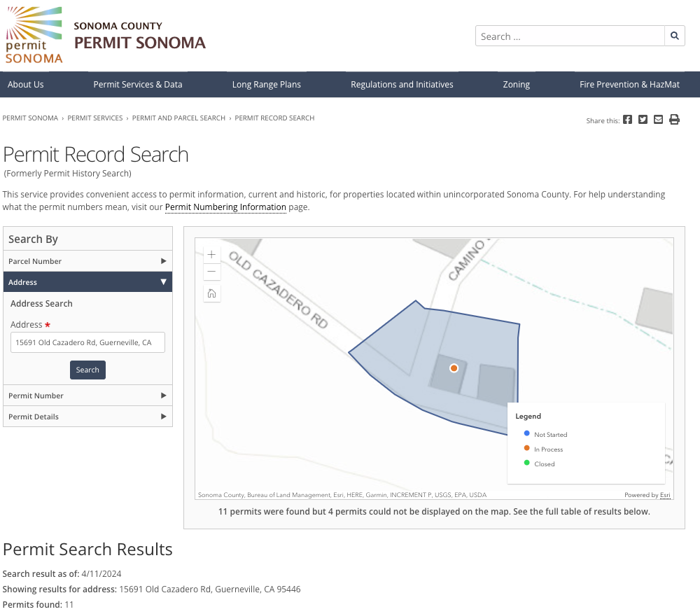Open the Fire Prevention & HazMat menu

tap(629, 85)
